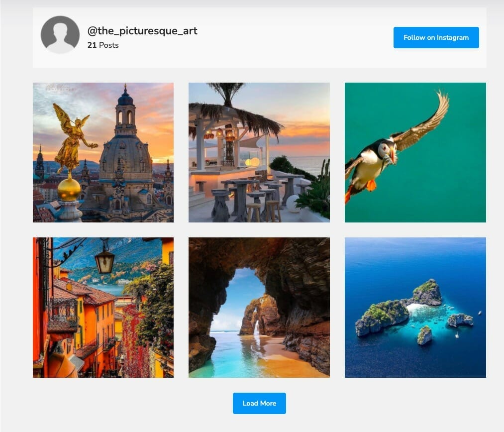Click the Follow on Instagram button
Viewport: 504px width, 432px height.
436,37
